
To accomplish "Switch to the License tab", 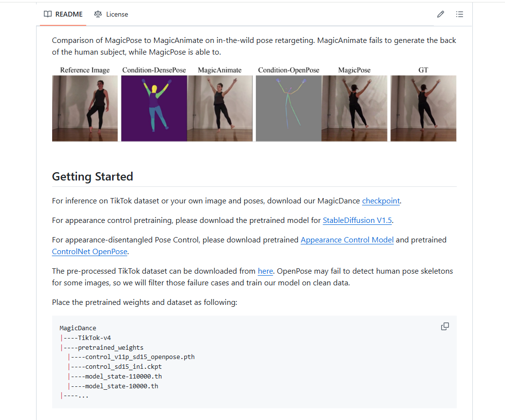I will 111,14.
